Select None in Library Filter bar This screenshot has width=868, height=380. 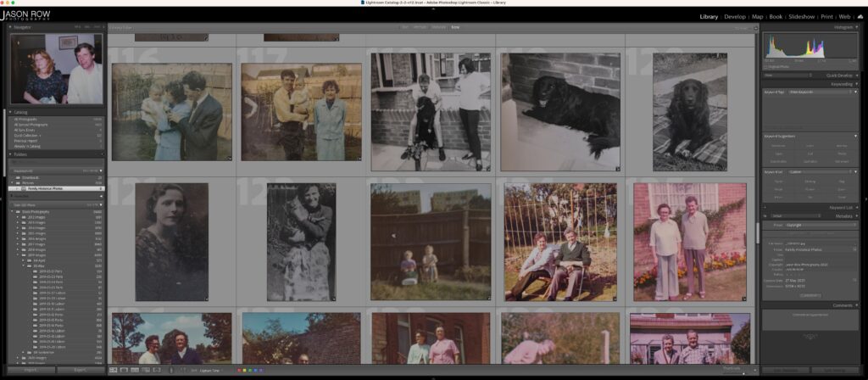tap(455, 26)
